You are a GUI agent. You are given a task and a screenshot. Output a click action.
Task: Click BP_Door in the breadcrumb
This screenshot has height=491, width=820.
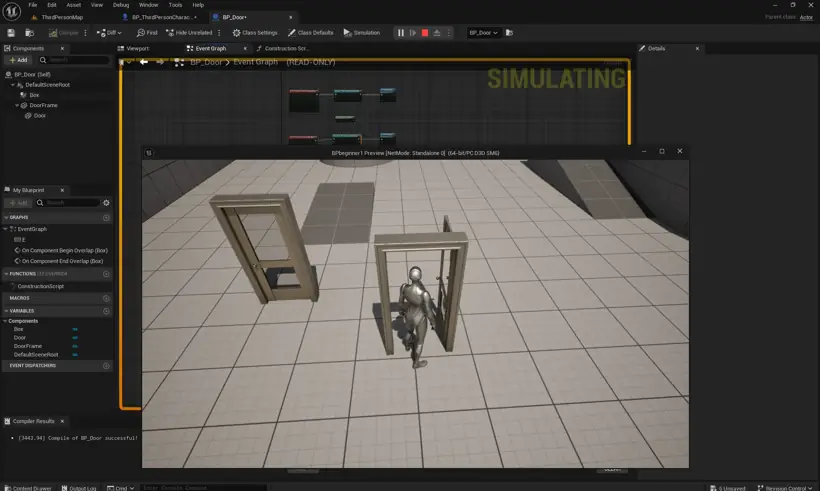[x=206, y=62]
